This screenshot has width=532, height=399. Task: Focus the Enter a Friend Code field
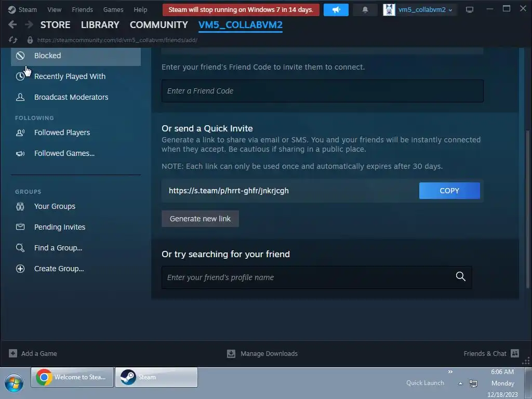click(322, 91)
